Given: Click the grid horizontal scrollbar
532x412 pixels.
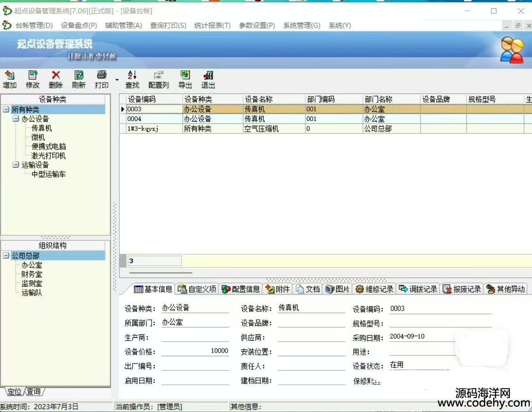Looking at the screenshot, I should (x=160, y=273).
